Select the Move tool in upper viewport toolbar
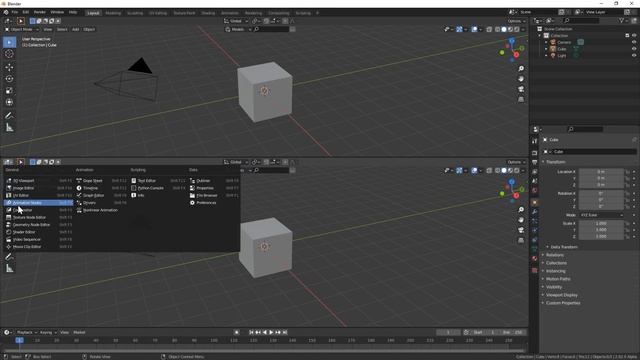This screenshot has width=640, height=360. coord(9,67)
